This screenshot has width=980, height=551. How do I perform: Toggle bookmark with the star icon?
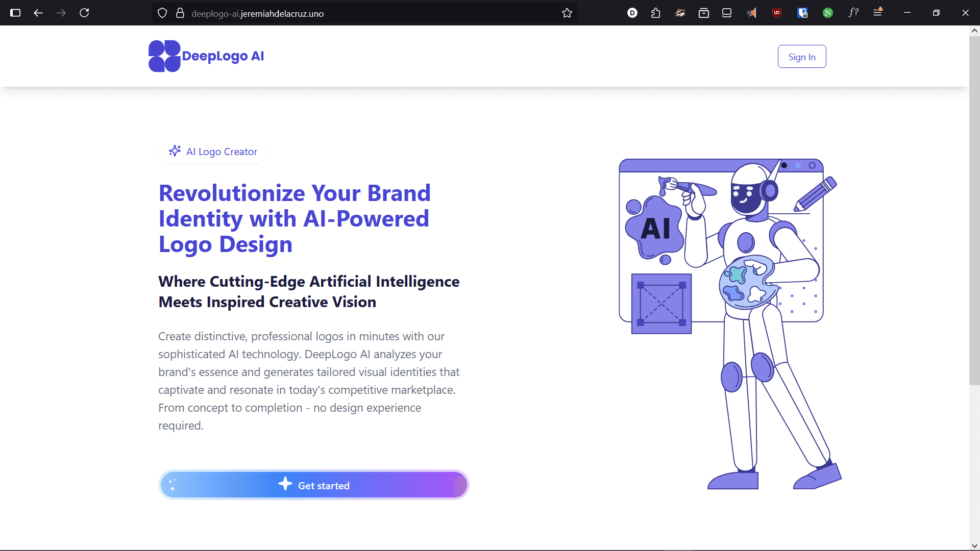(x=568, y=13)
